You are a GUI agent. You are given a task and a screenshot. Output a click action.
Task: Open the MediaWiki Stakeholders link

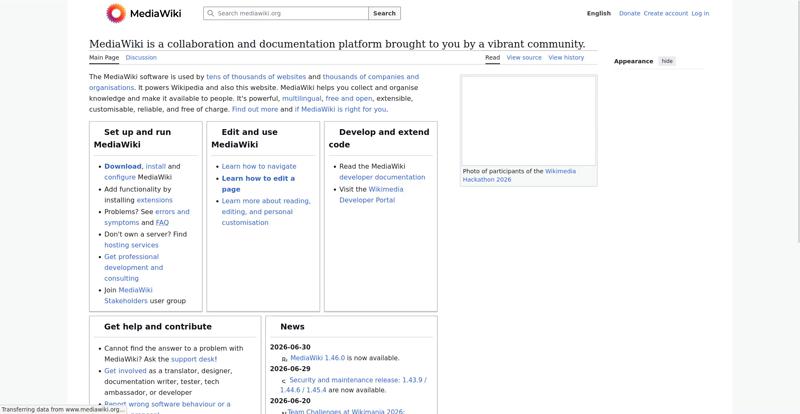click(128, 295)
